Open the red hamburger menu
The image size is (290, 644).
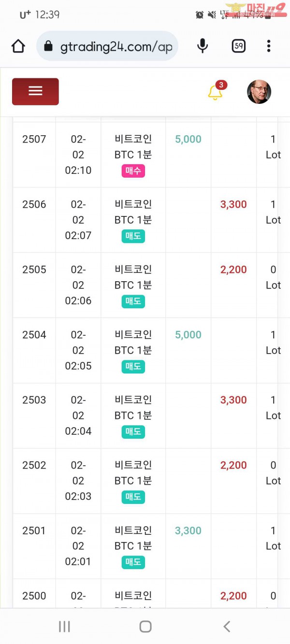[x=35, y=91]
